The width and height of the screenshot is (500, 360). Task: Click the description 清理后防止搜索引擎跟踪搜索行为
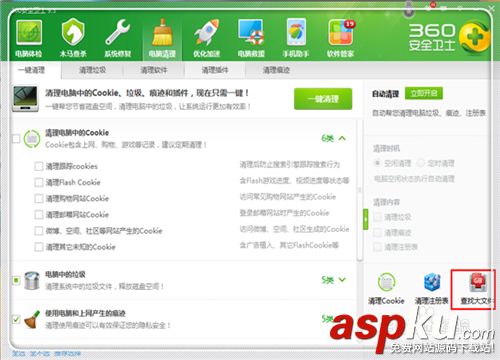click(x=290, y=165)
